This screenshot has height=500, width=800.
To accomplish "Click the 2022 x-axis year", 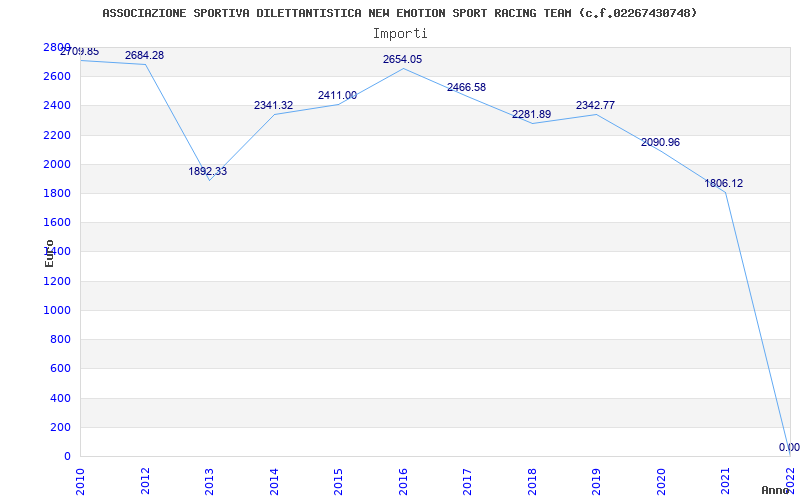I will pos(790,481).
